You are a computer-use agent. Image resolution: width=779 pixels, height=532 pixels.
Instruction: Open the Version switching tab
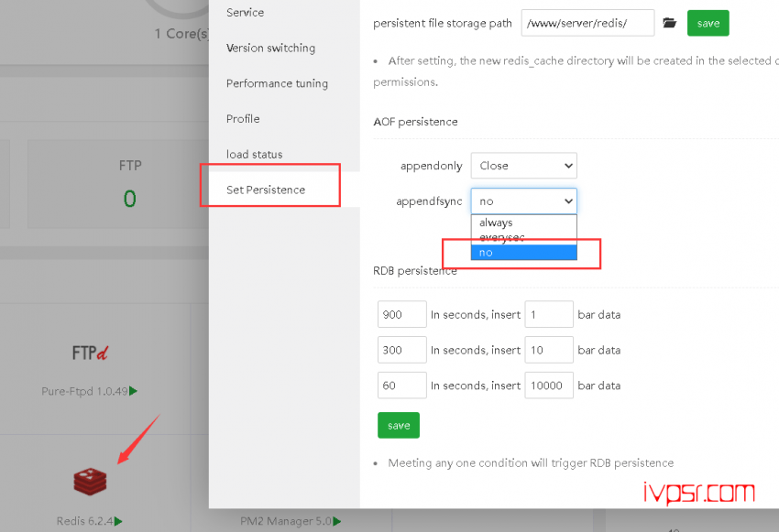tap(270, 48)
